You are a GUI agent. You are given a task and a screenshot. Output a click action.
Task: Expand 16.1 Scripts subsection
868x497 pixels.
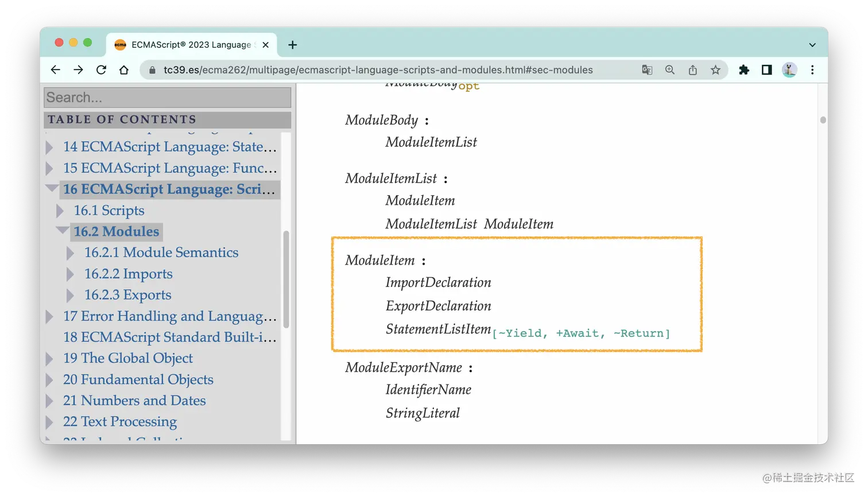click(x=60, y=211)
